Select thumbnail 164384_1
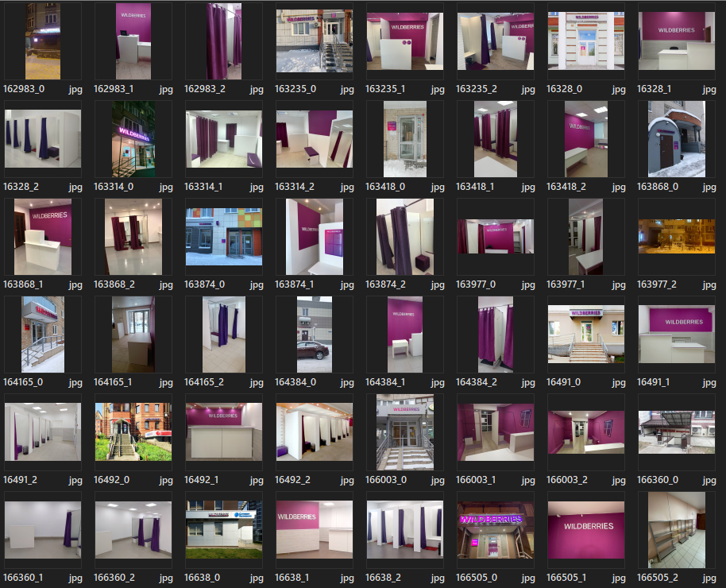 click(404, 335)
